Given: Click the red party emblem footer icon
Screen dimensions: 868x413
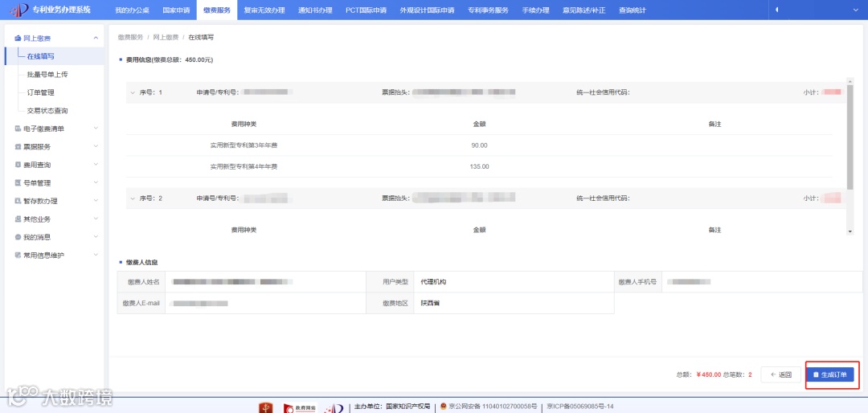Looking at the screenshot, I should pyautogui.click(x=266, y=407).
